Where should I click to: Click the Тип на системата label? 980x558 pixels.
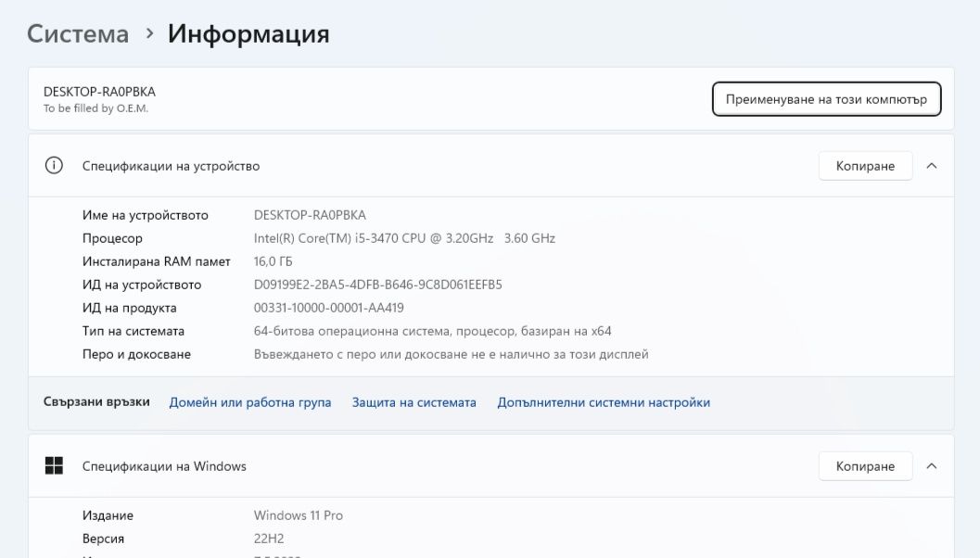tap(134, 331)
